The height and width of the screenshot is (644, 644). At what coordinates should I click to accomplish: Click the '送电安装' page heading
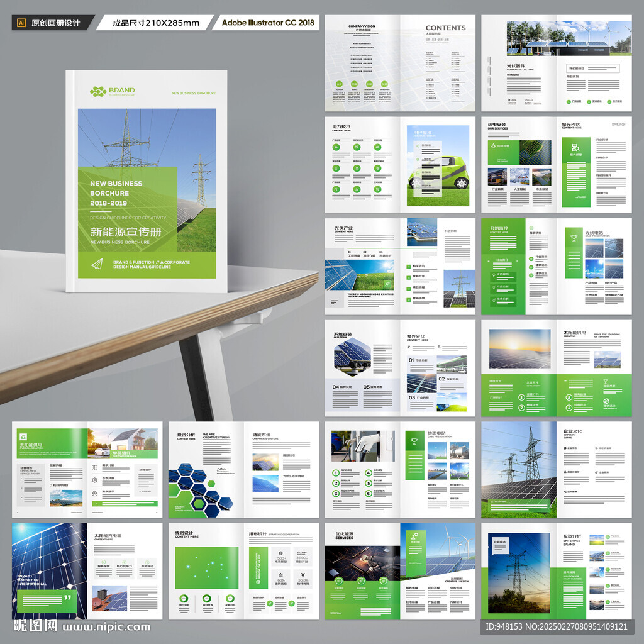click(497, 124)
